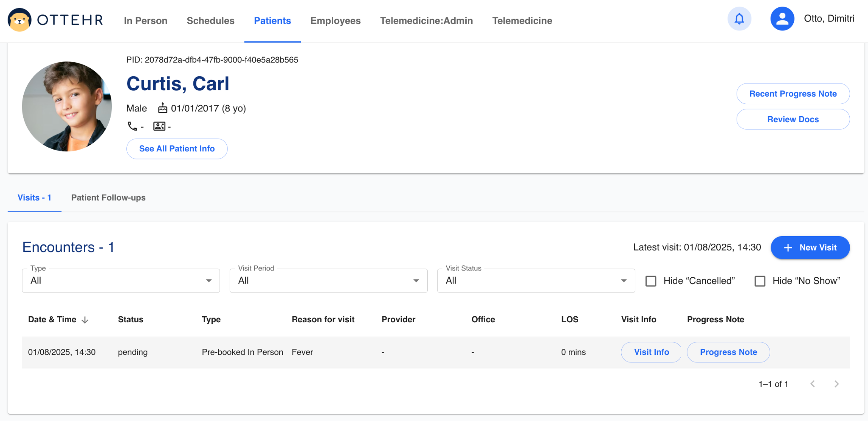Check the Hide "No Show" box
Screen dimensions: 868x421
(x=760, y=281)
